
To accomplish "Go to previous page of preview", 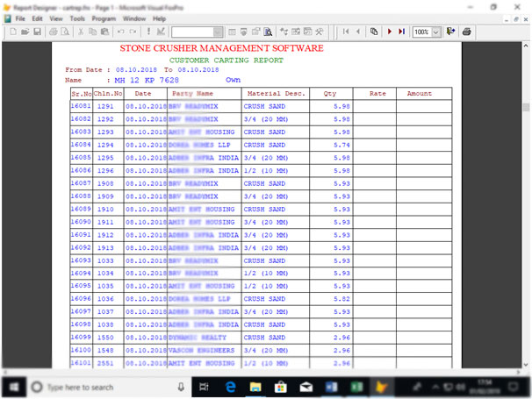I will pos(357,32).
